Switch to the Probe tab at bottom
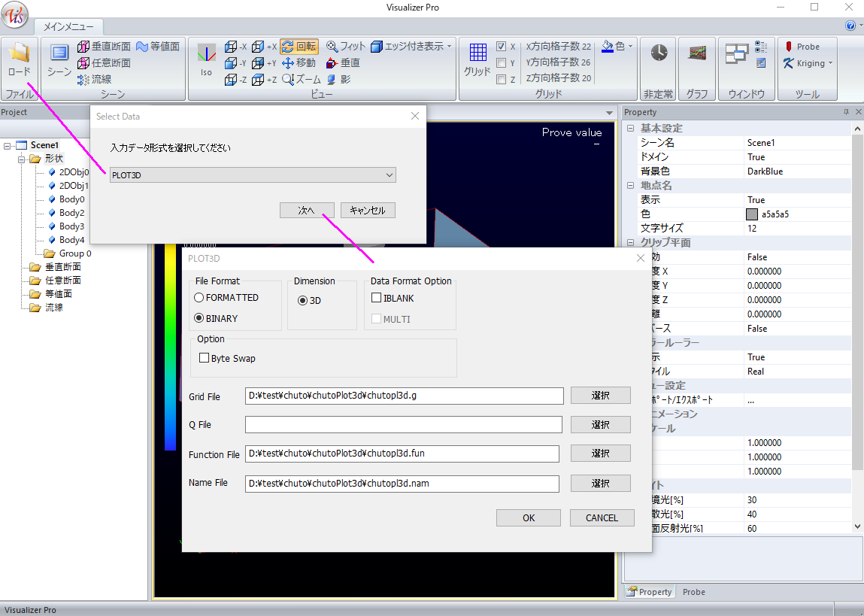The width and height of the screenshot is (864, 616). tap(693, 592)
